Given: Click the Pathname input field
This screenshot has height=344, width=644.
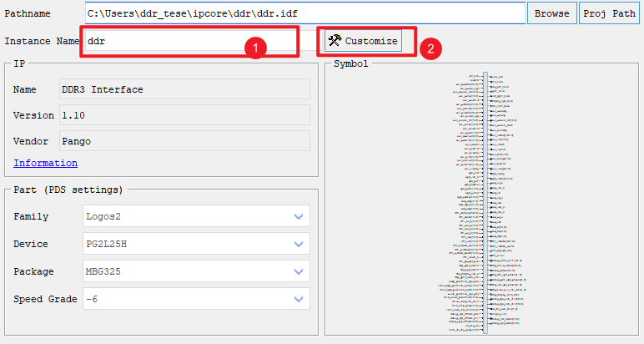Looking at the screenshot, I should [305, 13].
